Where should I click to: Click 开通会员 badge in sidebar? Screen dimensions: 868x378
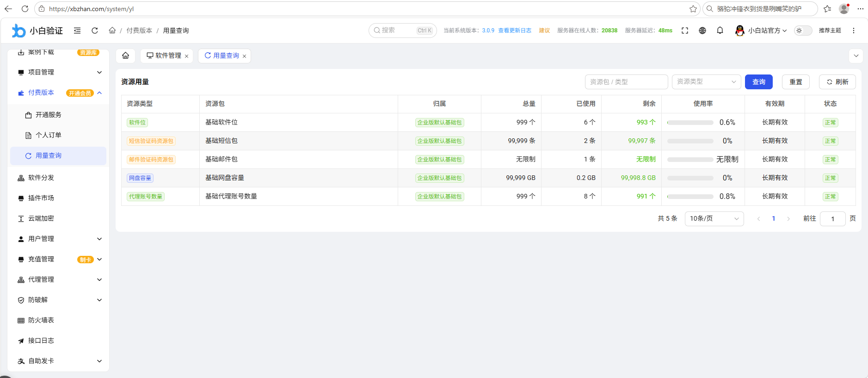tap(80, 93)
